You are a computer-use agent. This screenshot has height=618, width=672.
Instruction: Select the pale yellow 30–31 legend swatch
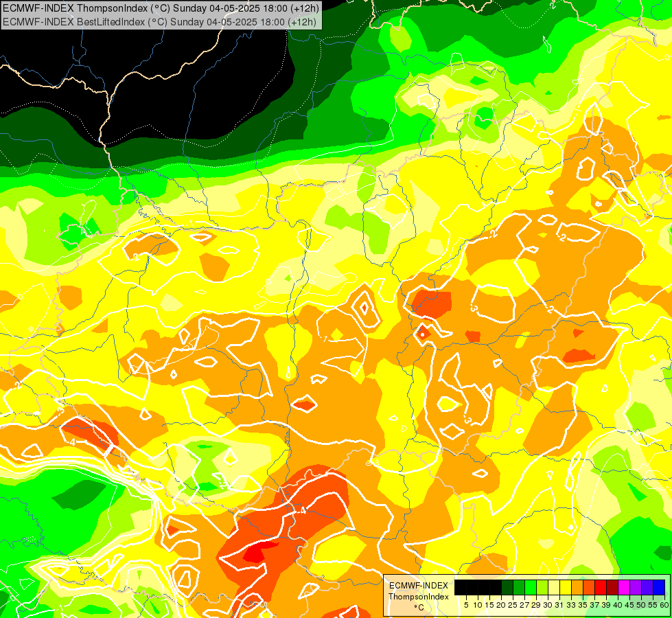554,587
